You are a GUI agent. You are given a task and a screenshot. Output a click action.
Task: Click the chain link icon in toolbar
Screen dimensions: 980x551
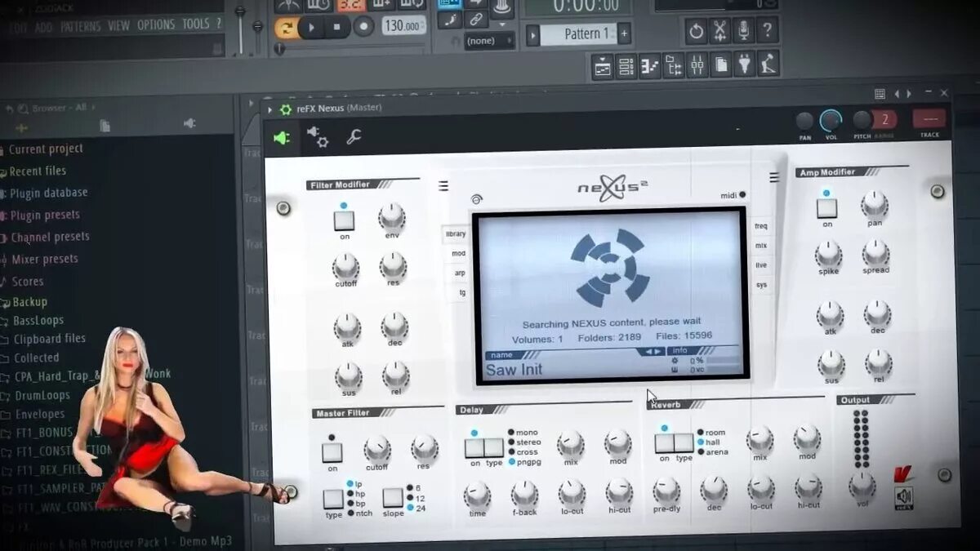476,19
